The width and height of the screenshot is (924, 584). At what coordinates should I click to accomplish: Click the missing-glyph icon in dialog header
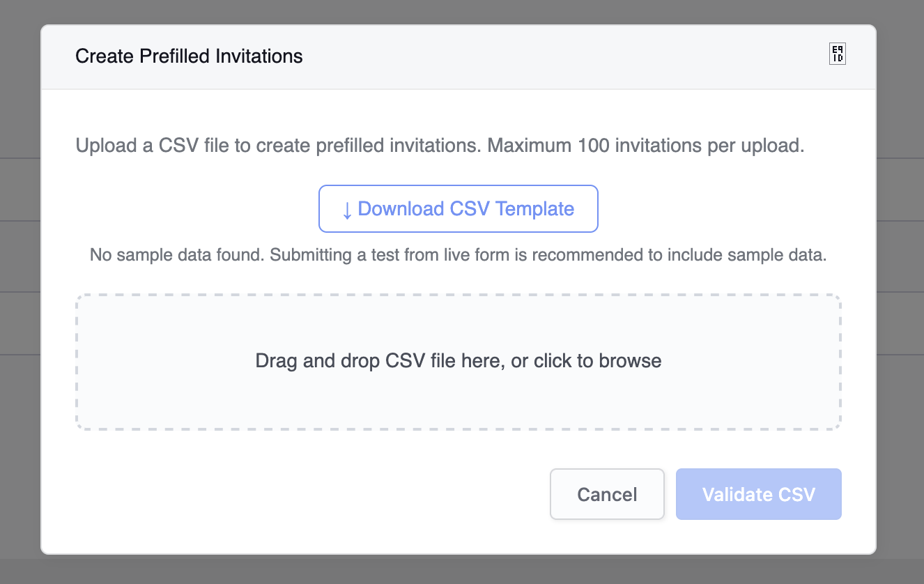point(837,54)
